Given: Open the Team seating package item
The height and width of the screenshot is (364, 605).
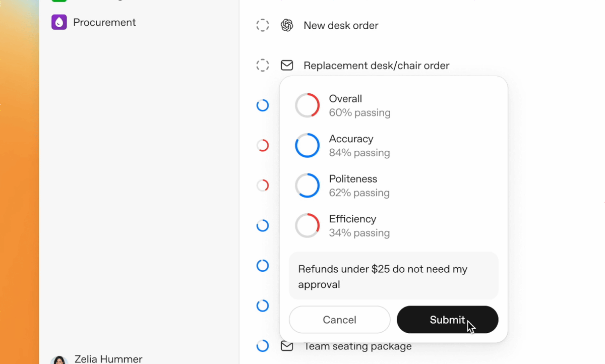Looking at the screenshot, I should [357, 346].
